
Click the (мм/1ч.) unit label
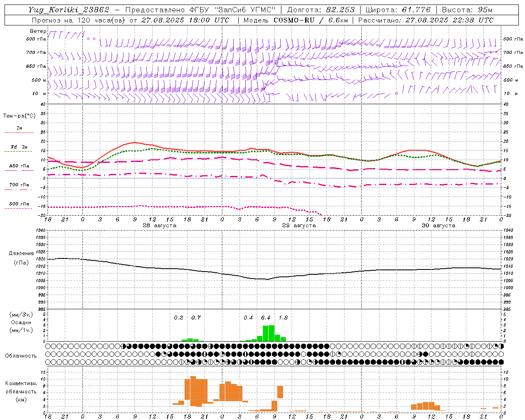tap(21, 330)
